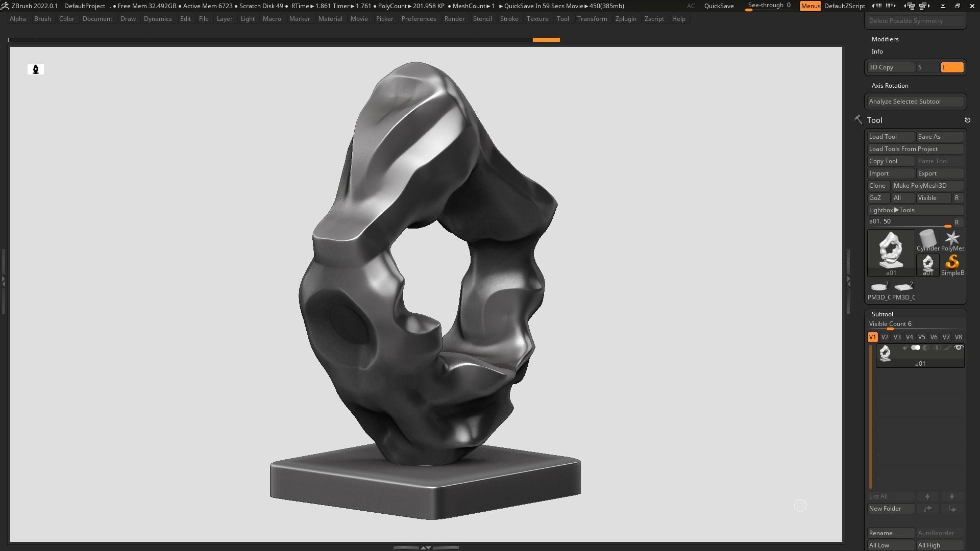The width and height of the screenshot is (980, 551).
Task: Toggle eye visibility for subtool a01
Action: click(x=959, y=348)
